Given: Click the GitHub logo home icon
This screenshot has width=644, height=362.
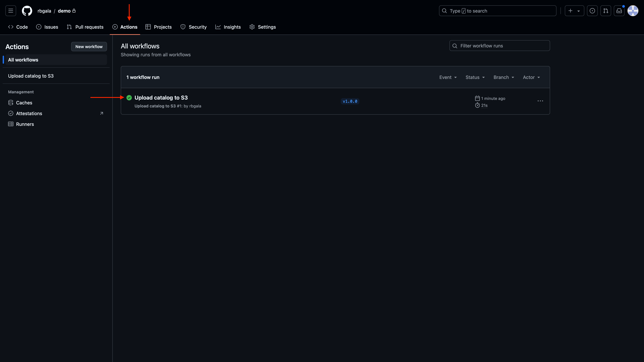Looking at the screenshot, I should tap(27, 11).
